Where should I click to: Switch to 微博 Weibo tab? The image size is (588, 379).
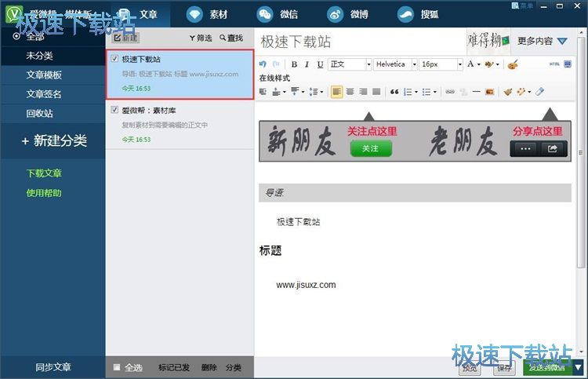(359, 14)
